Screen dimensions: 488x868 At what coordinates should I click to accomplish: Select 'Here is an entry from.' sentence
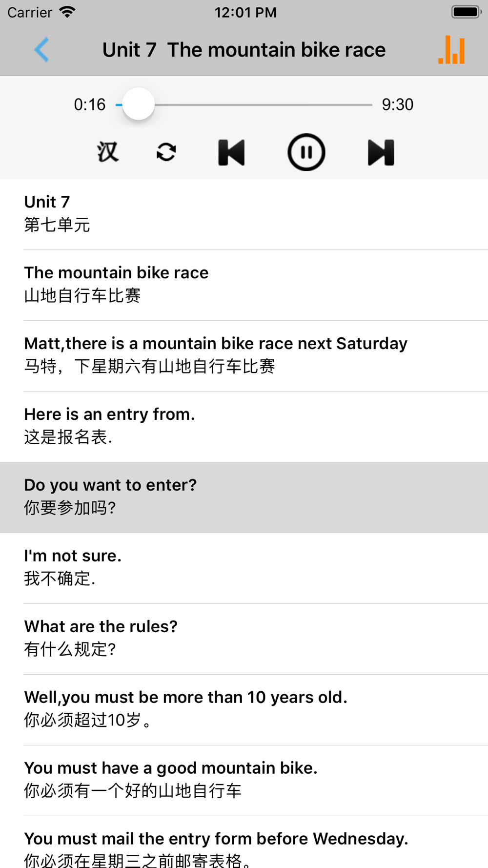[x=244, y=427]
